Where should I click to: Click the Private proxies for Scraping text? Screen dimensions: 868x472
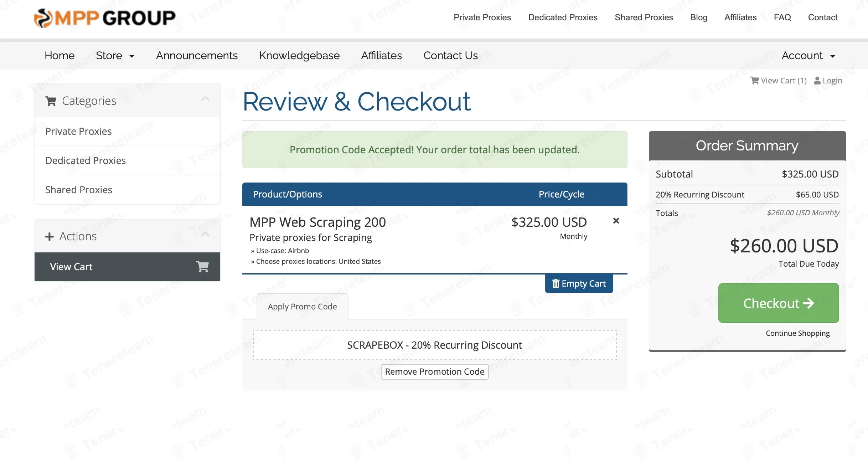click(x=310, y=237)
